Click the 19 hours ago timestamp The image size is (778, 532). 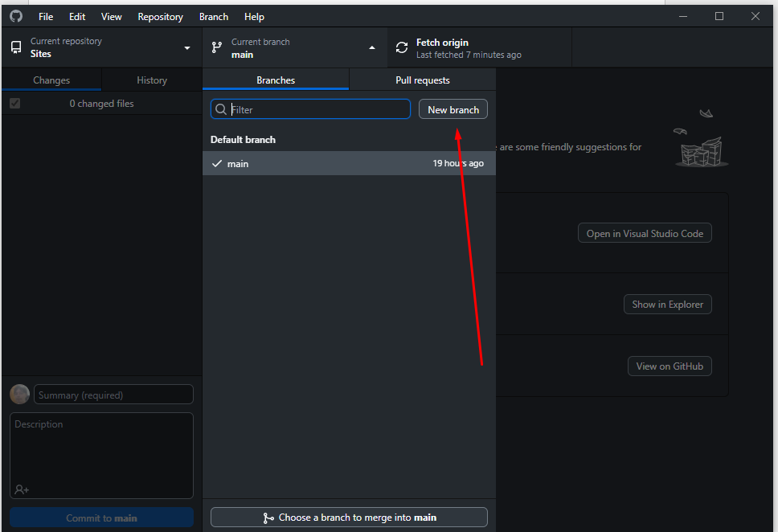(458, 163)
